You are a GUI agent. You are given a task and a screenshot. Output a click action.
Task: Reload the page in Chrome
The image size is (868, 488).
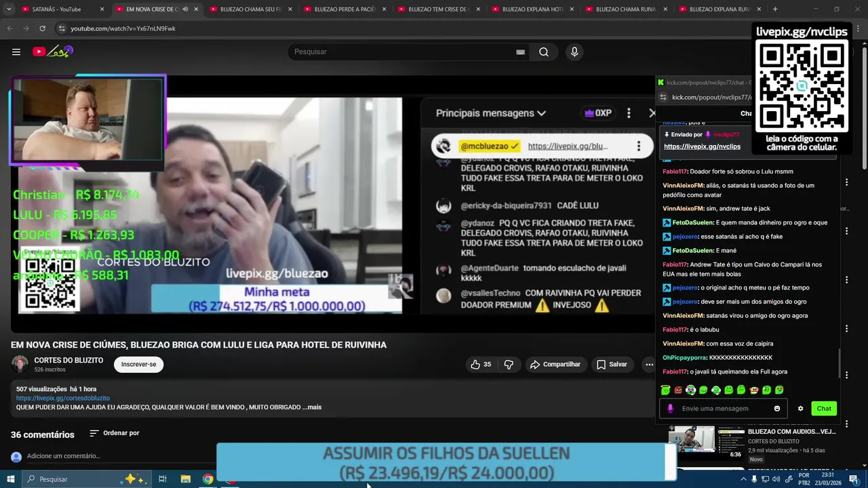42,28
